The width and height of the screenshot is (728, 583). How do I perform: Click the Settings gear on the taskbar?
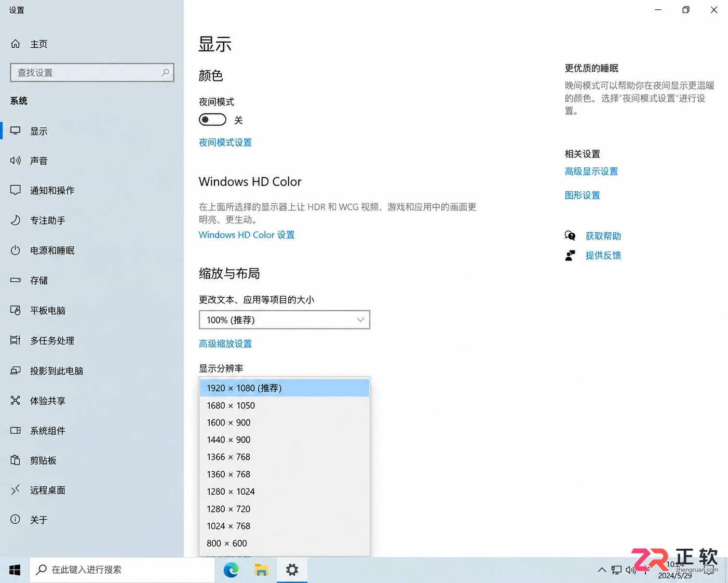292,570
